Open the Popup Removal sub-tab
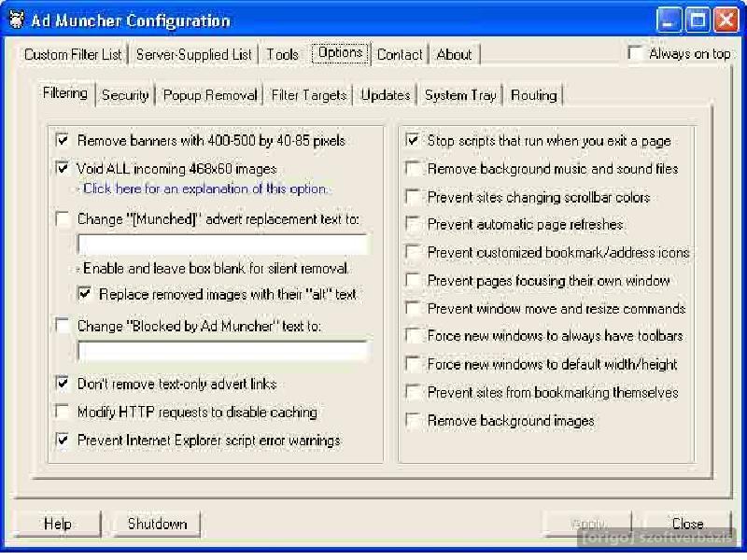 coord(210,95)
